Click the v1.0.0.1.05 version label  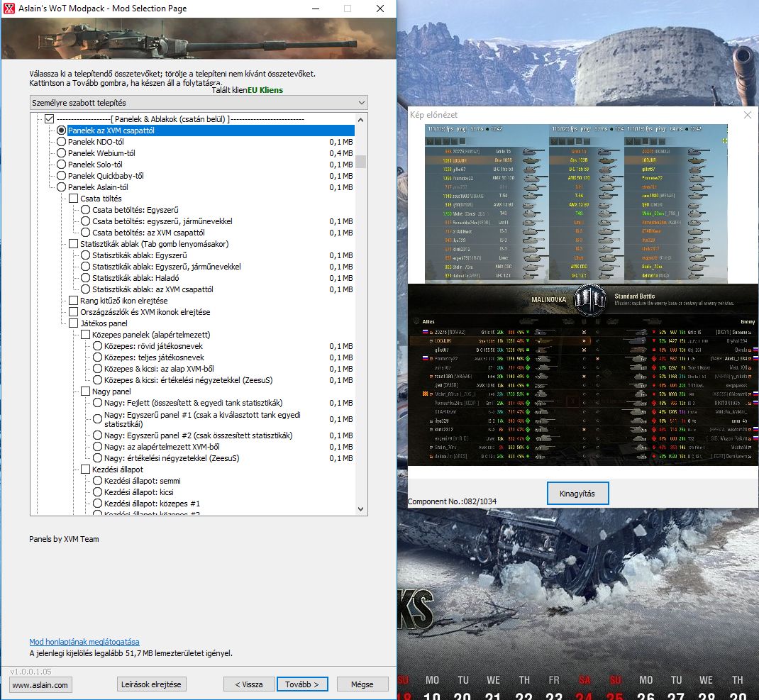[31, 672]
